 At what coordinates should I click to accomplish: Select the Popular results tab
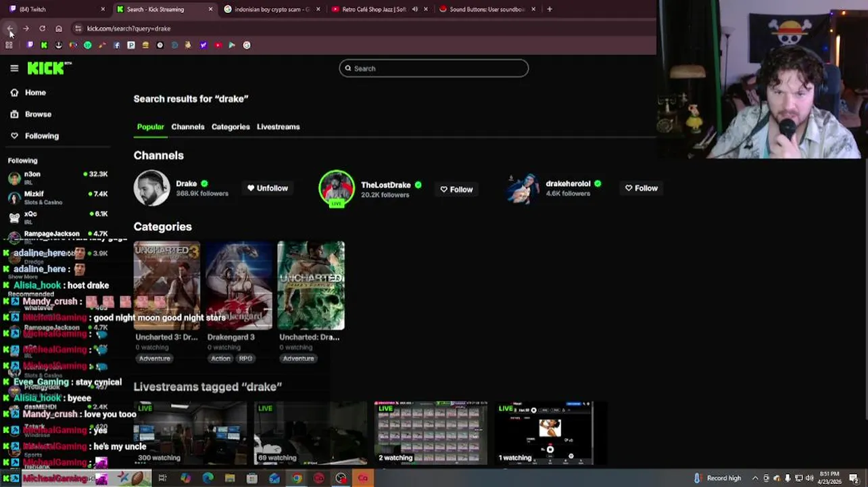[x=150, y=126]
